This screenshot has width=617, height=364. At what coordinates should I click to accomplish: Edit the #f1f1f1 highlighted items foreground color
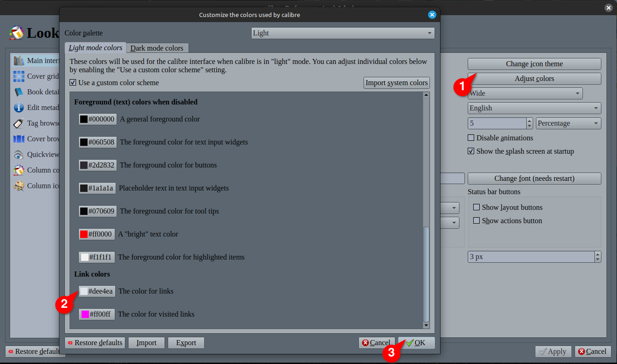coord(96,257)
